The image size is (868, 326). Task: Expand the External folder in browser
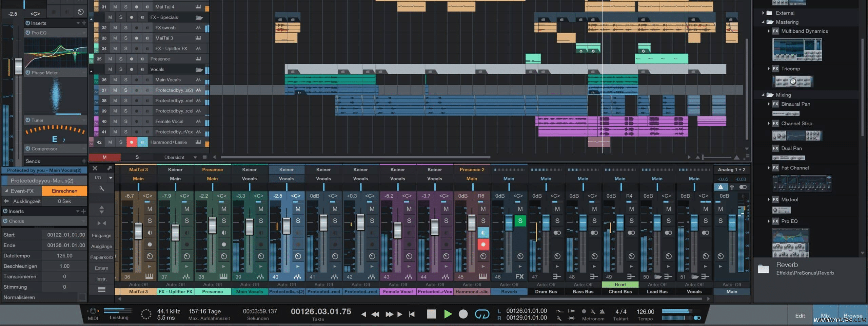pos(763,13)
